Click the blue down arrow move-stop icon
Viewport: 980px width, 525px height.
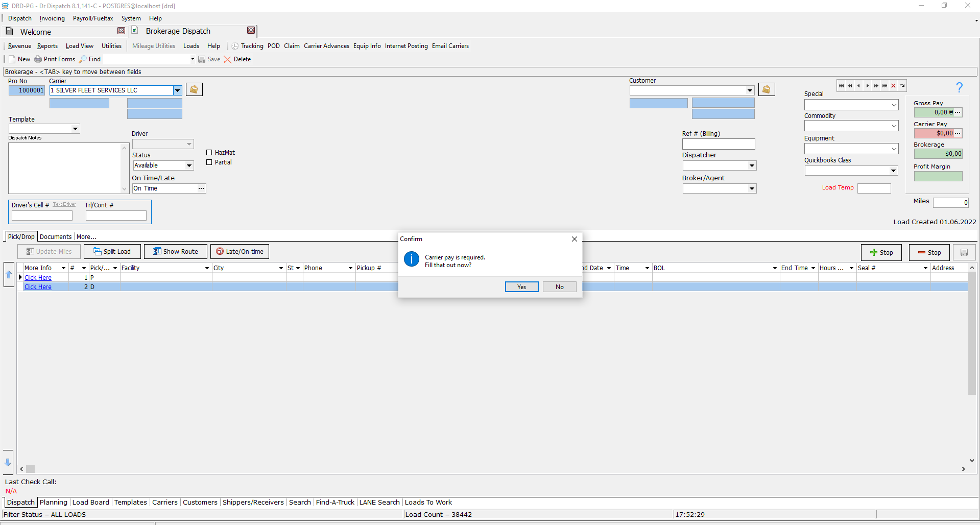(x=8, y=462)
